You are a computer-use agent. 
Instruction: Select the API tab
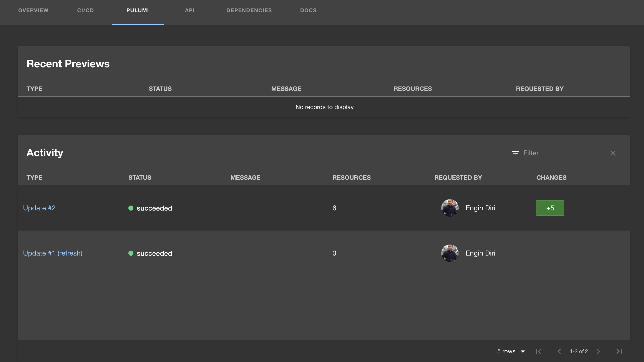(190, 10)
